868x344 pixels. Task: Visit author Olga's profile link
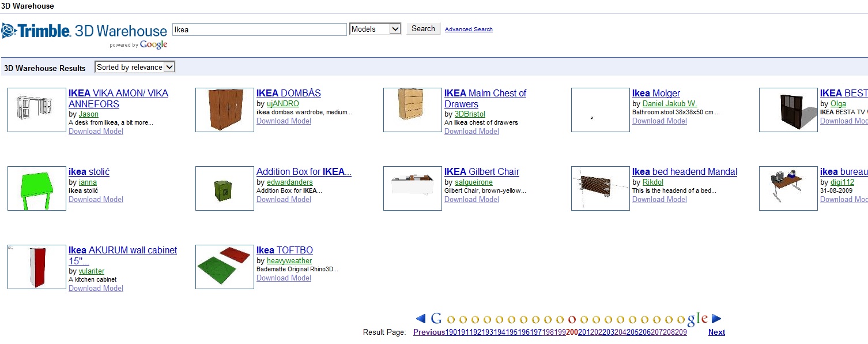pyautogui.click(x=838, y=104)
